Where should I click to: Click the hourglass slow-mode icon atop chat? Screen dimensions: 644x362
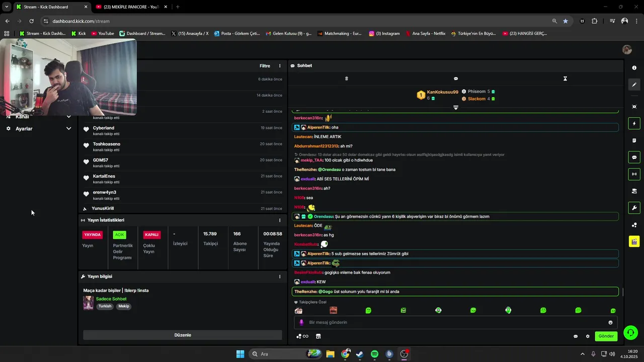565,78
